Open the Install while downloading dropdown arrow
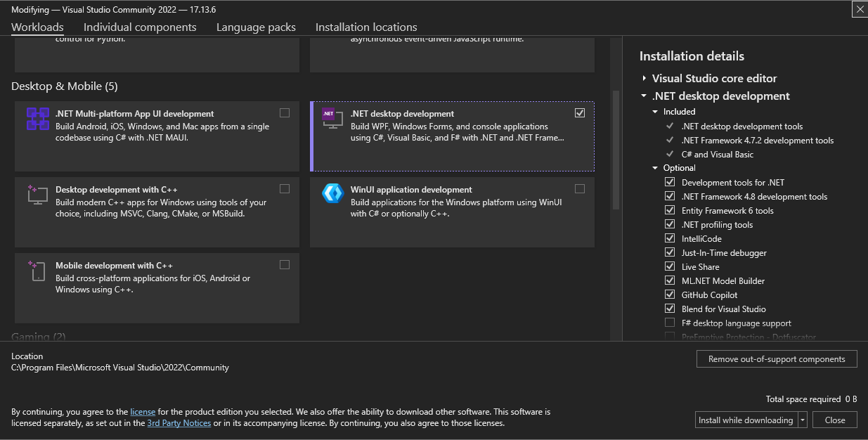 [803, 420]
